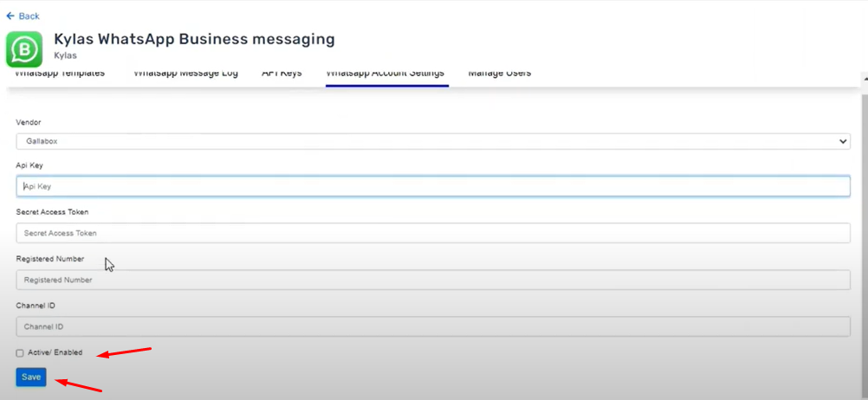Image resolution: width=868 pixels, height=400 pixels.
Task: Select the Registered Number input field
Action: coord(433,280)
